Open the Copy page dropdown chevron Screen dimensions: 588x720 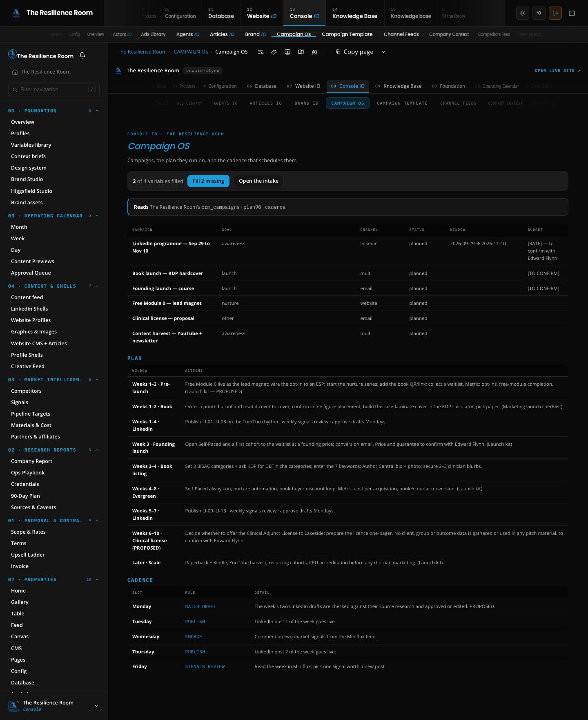383,52
